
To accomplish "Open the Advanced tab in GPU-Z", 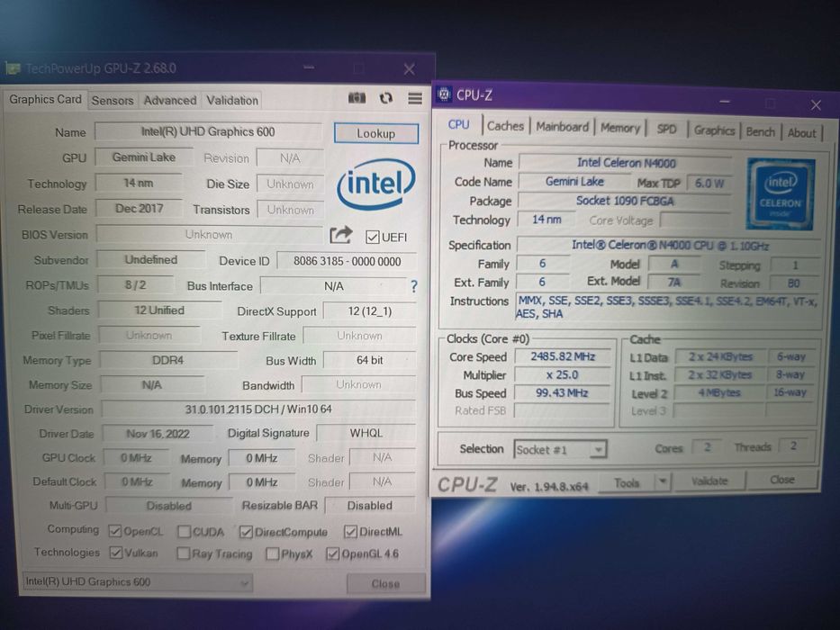I will point(170,101).
